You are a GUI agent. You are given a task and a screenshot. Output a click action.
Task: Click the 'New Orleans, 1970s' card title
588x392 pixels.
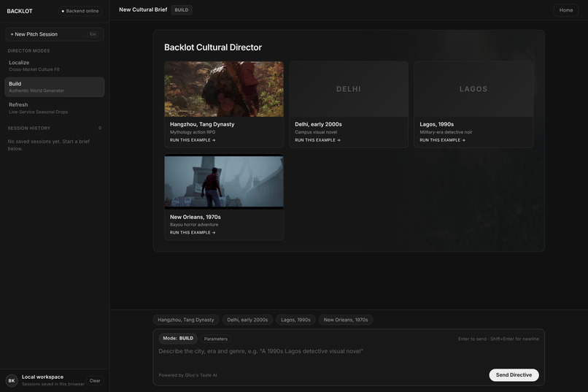196,217
